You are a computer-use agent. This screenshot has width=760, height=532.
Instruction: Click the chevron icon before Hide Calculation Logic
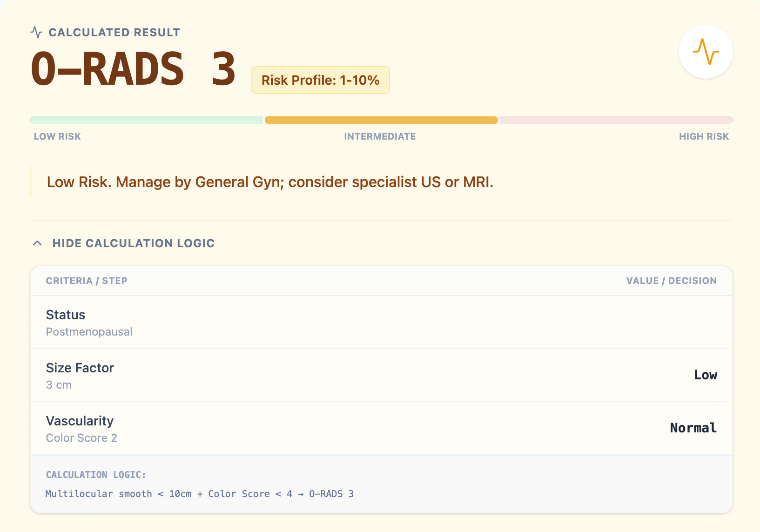point(37,243)
